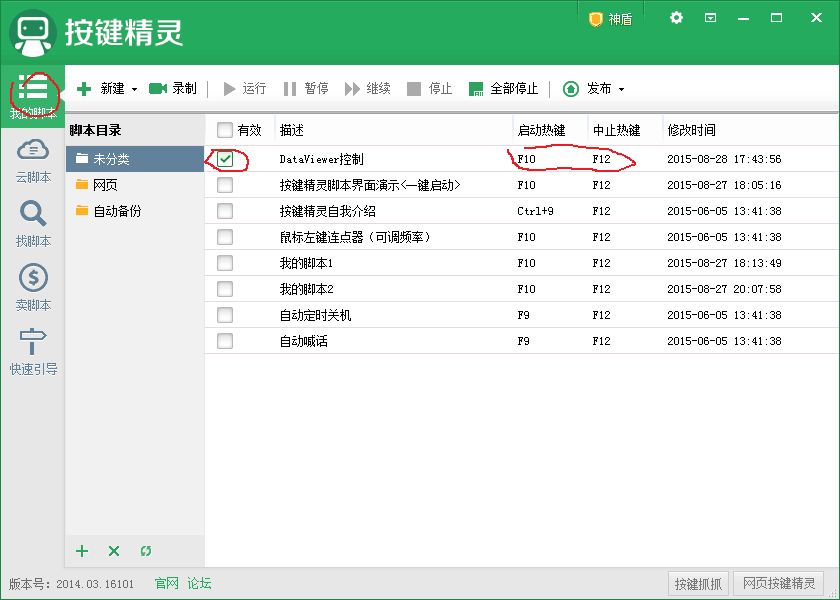Click the 按键抓抓 button
The width and height of the screenshot is (840, 600).
pyautogui.click(x=699, y=583)
